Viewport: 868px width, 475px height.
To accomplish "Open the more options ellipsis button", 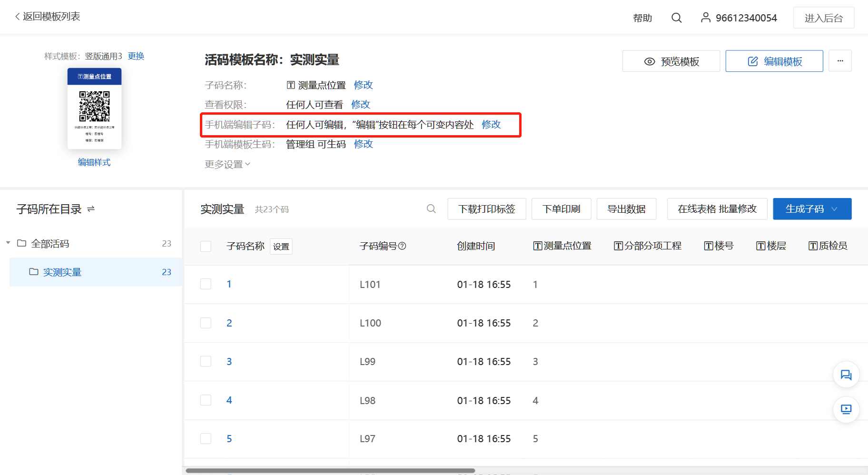I will tap(840, 61).
